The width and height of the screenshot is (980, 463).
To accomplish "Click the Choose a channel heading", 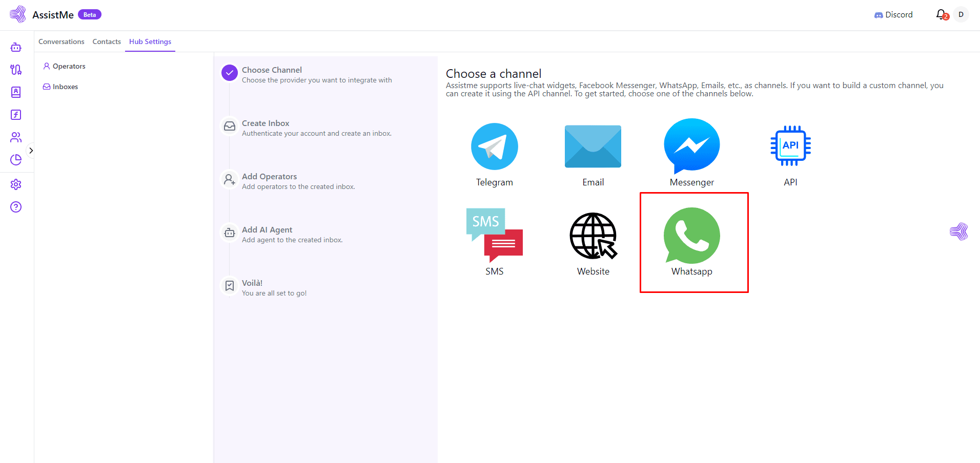I will (x=494, y=74).
